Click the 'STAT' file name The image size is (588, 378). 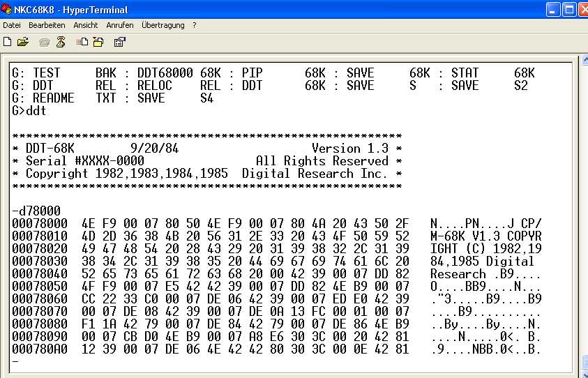tap(465, 73)
